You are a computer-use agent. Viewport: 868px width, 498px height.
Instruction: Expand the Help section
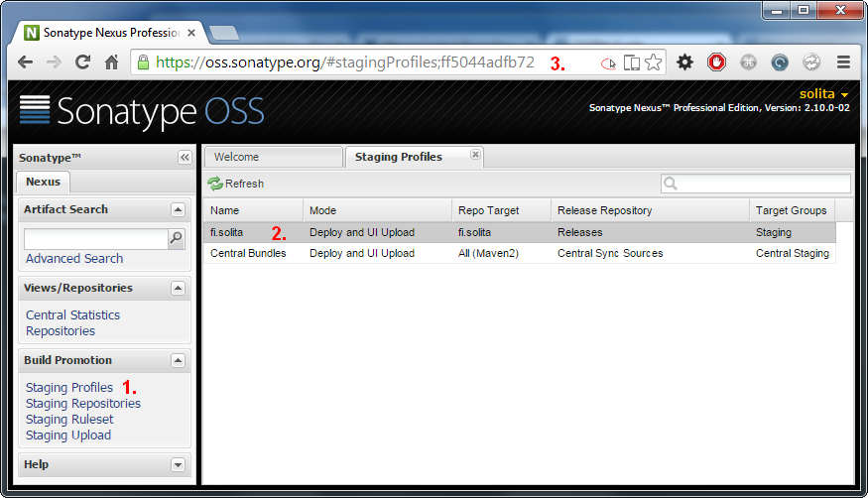(x=178, y=465)
